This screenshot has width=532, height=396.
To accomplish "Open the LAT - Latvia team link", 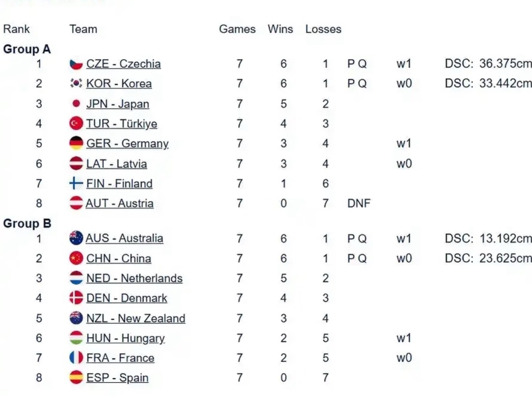I will point(116,164).
